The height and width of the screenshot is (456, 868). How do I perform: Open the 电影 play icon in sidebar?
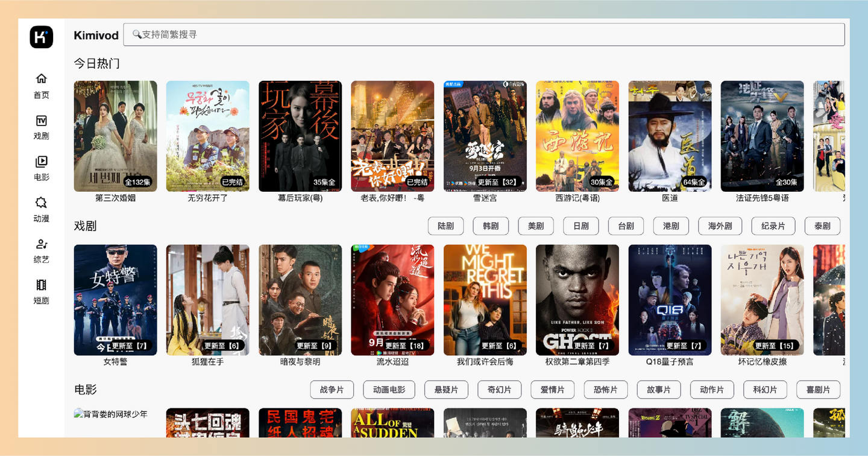[x=42, y=161]
